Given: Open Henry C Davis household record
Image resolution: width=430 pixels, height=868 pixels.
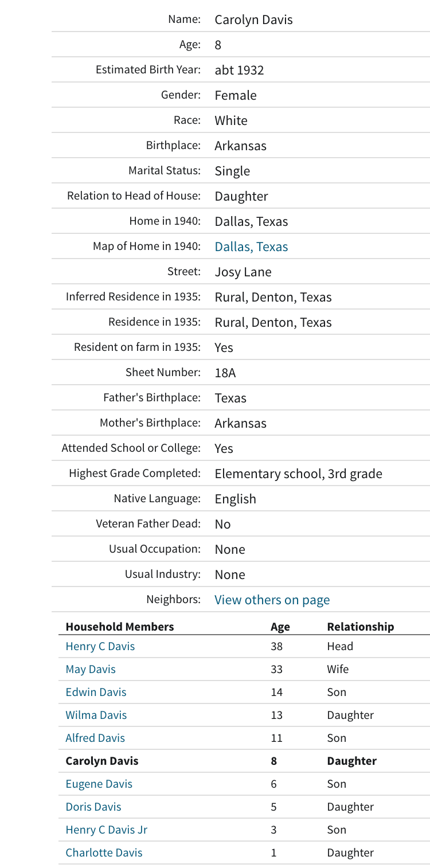Looking at the screenshot, I should (x=100, y=646).
